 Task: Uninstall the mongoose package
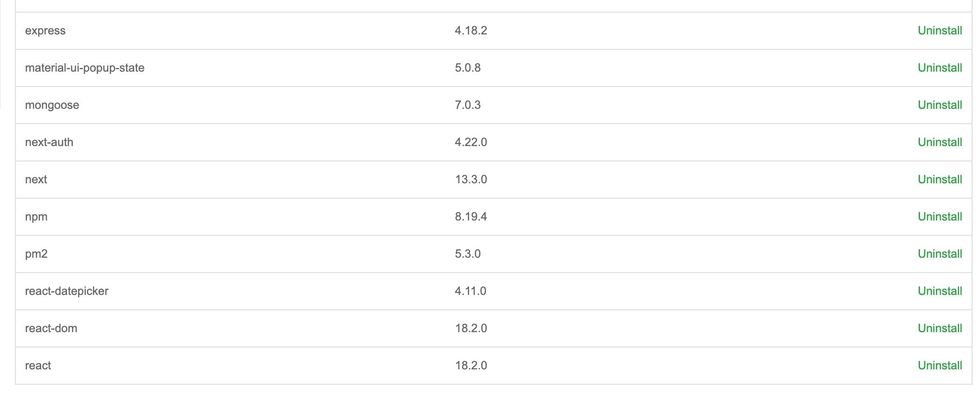(x=940, y=105)
